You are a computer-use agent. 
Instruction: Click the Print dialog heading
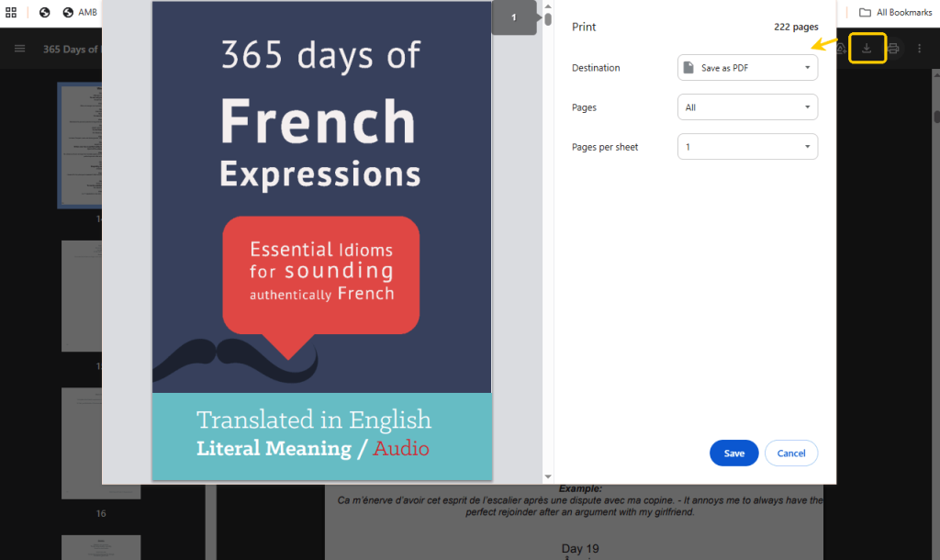584,27
